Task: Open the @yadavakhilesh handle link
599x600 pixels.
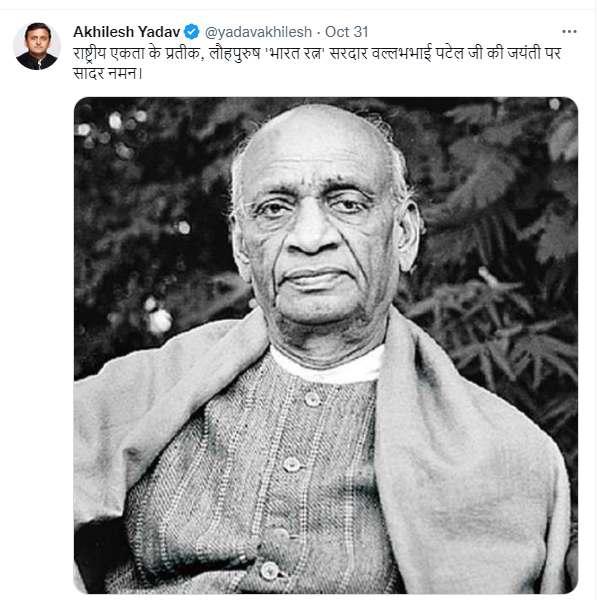Action: [x=258, y=32]
